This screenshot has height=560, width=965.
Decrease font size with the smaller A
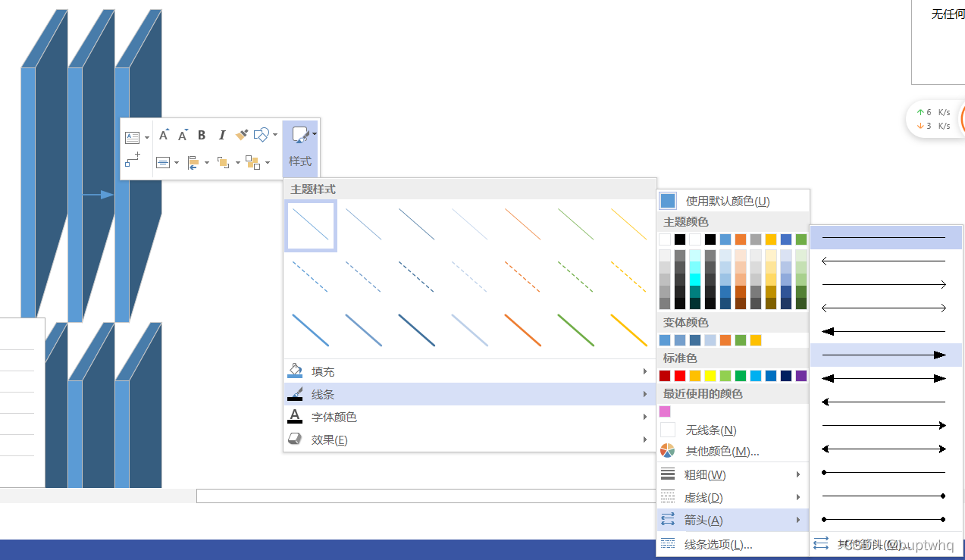coord(183,135)
